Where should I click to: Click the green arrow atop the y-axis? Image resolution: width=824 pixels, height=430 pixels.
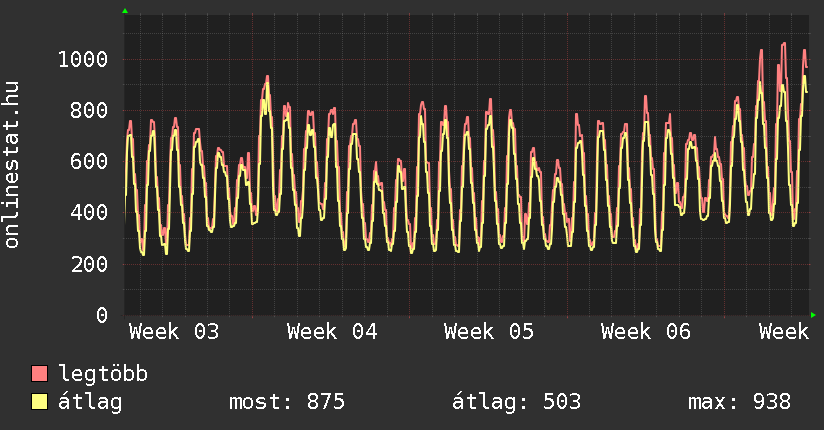pyautogui.click(x=125, y=11)
